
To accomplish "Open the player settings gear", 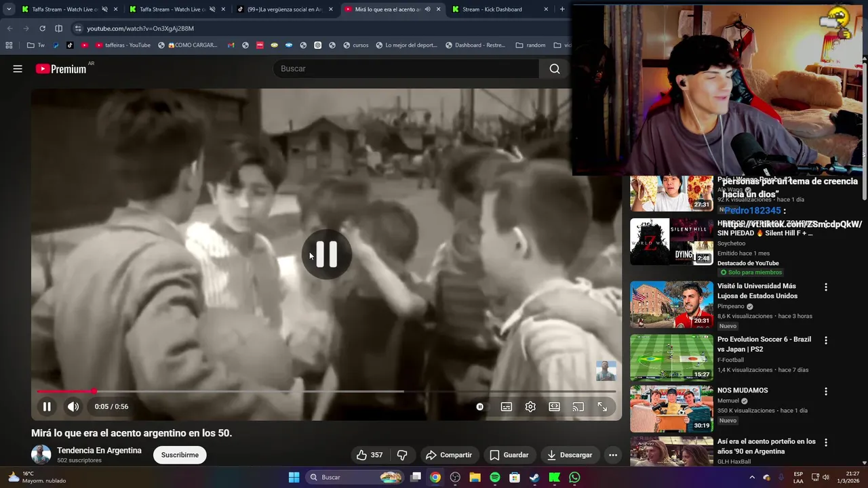I will click(x=530, y=407).
